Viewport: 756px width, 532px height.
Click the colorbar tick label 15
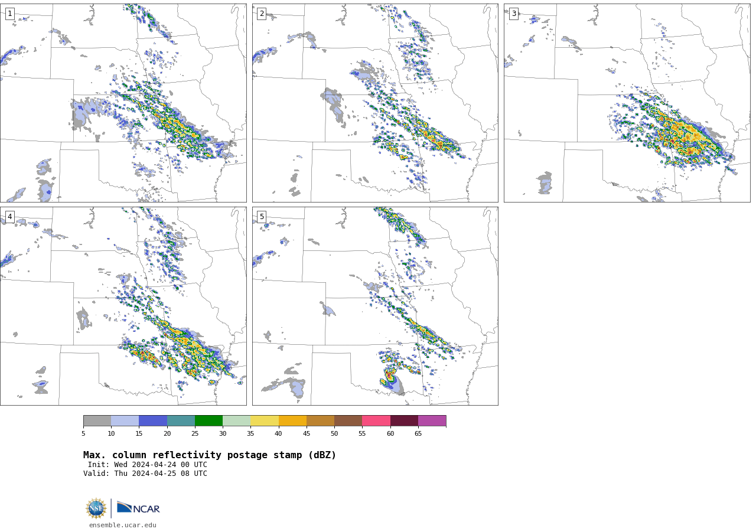[x=139, y=434]
